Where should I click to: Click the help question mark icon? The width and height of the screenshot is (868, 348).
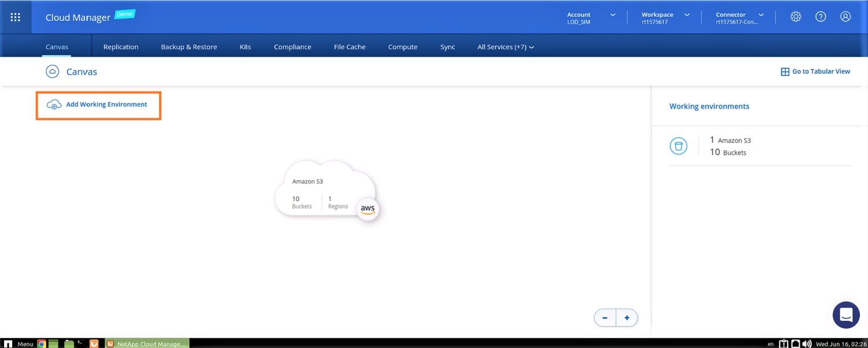click(x=821, y=17)
